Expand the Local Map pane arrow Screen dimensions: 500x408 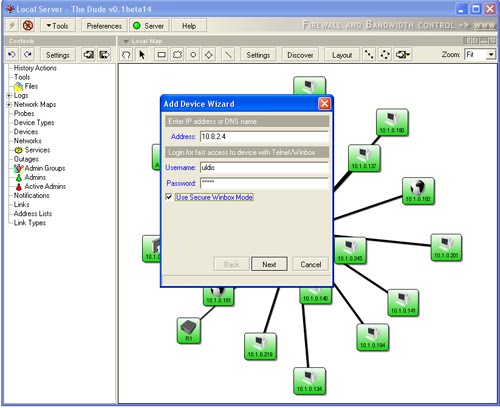126,41
